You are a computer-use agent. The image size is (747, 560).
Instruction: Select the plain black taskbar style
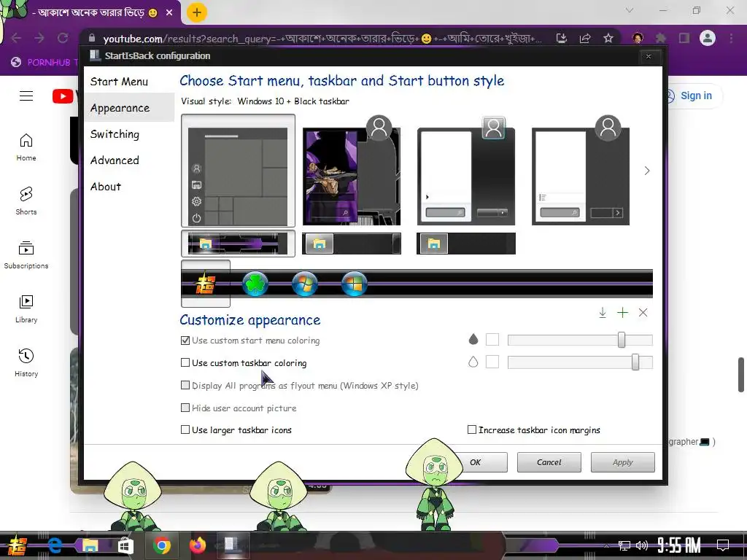[x=466, y=244]
